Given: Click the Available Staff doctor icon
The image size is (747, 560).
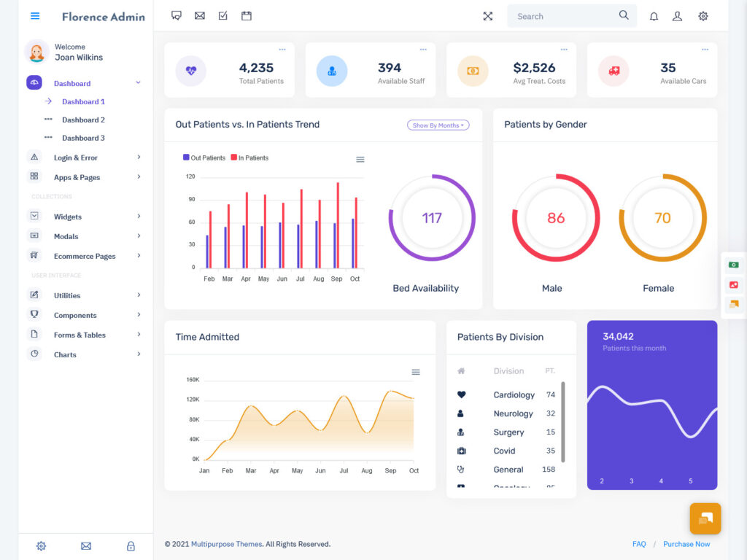Looking at the screenshot, I should pos(332,71).
